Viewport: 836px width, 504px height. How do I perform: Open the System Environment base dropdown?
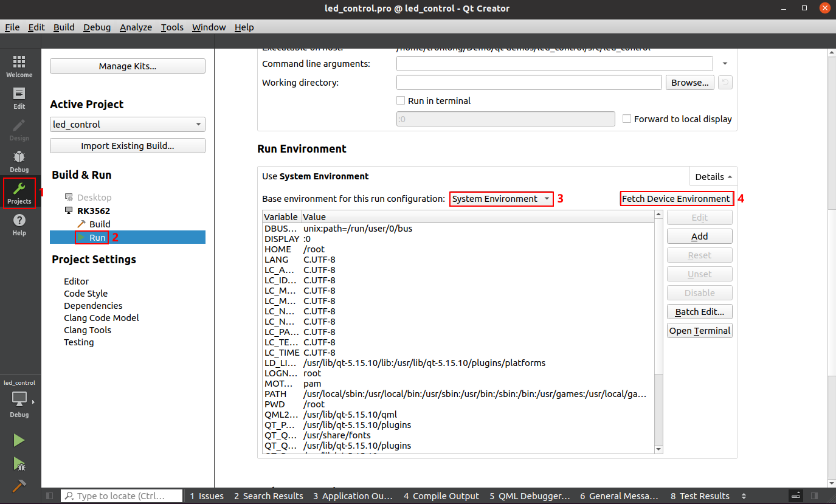pos(502,199)
